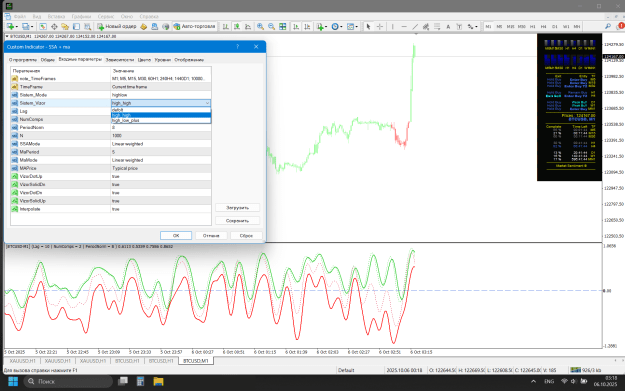Toggle the Terminal panel icon
The height and width of the screenshot is (391, 625).
76,26
